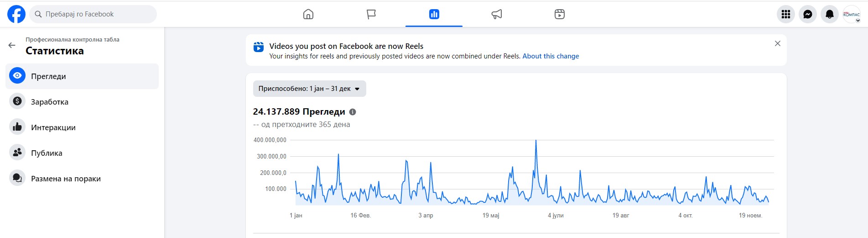Image resolution: width=868 pixels, height=238 pixels.
Task: Follow the About this change link
Action: [x=551, y=56]
